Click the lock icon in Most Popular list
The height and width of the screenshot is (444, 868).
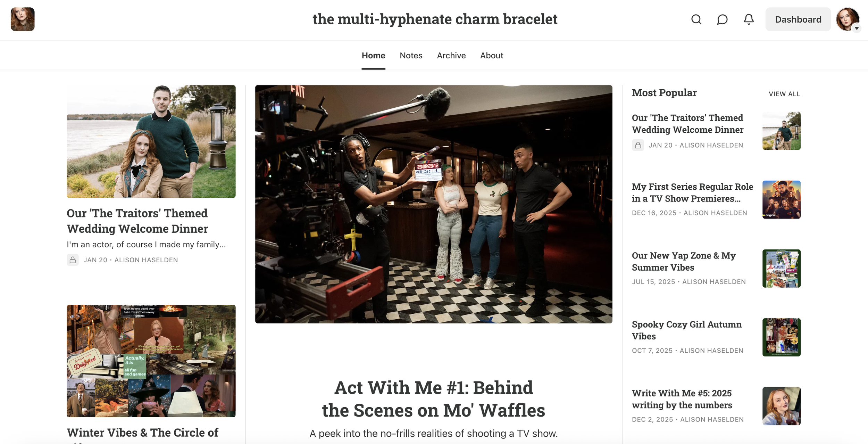(x=638, y=145)
